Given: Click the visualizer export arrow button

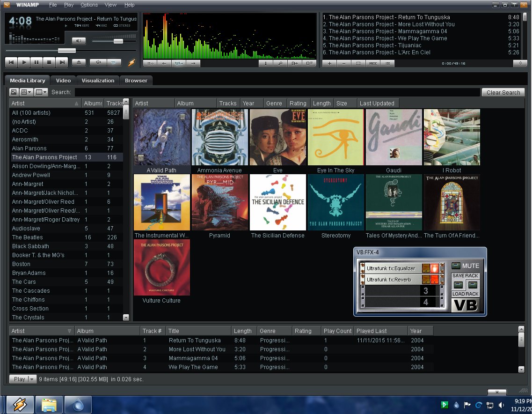Looking at the screenshot, I should (294, 63).
